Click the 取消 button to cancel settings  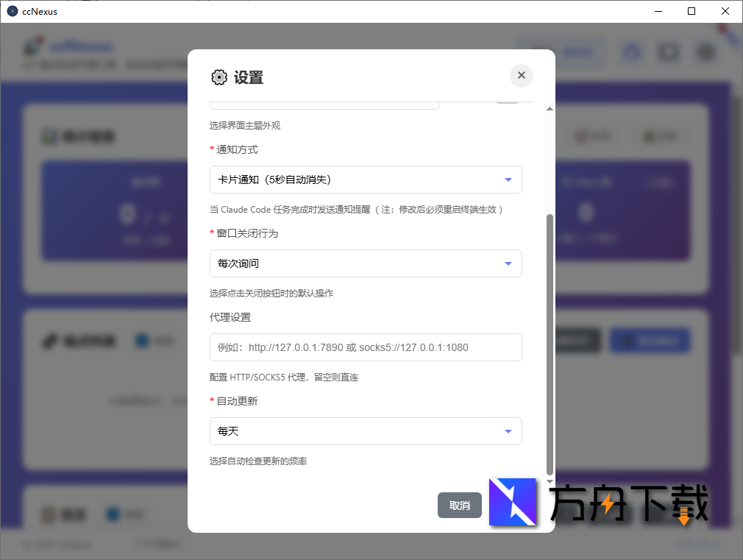point(459,506)
